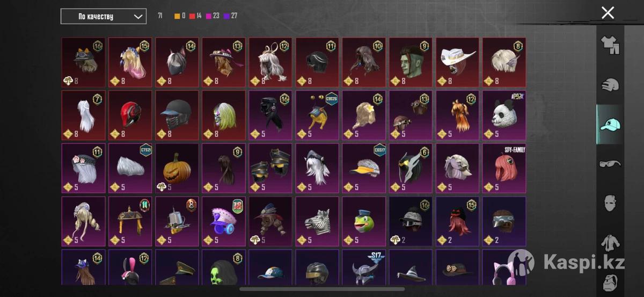The height and width of the screenshot is (297, 644).
Task: Expand the По качеству sort dropdown
Action: point(104,16)
